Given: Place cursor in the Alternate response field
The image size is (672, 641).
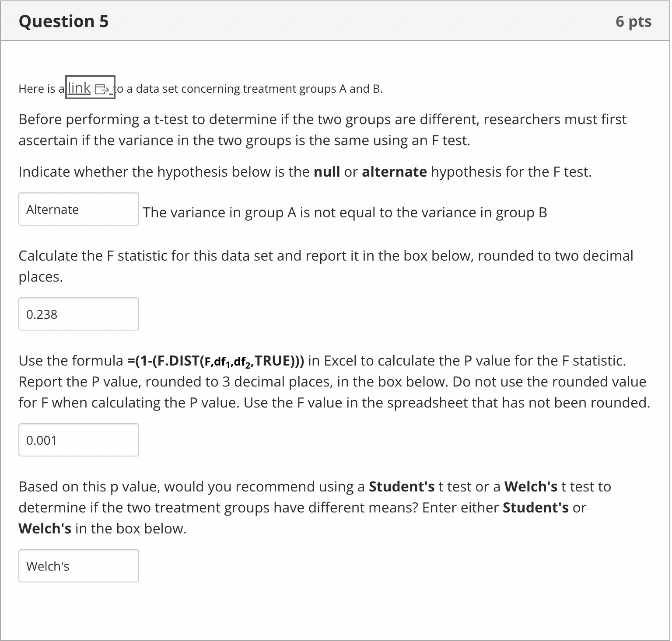Looking at the screenshot, I should pos(79,209).
